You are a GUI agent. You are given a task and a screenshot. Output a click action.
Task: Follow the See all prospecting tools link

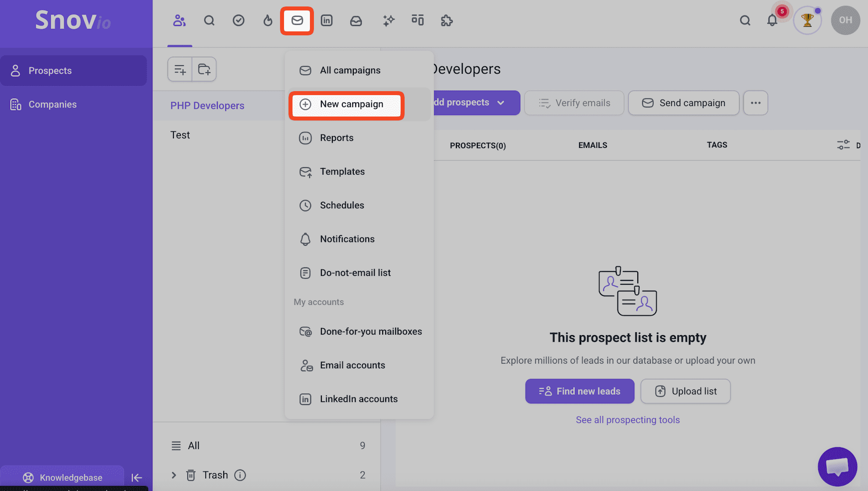627,420
